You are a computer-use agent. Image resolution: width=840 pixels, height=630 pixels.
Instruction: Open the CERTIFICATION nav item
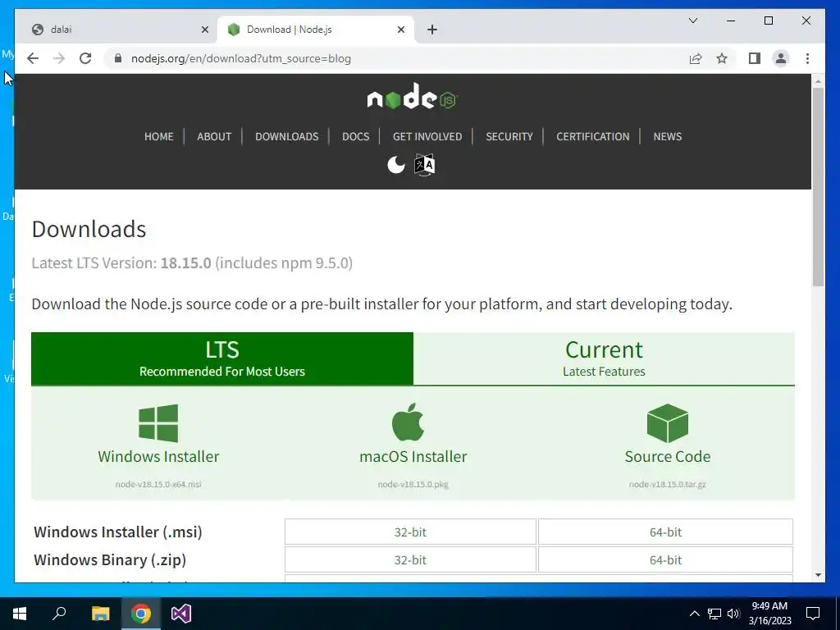pyautogui.click(x=592, y=137)
